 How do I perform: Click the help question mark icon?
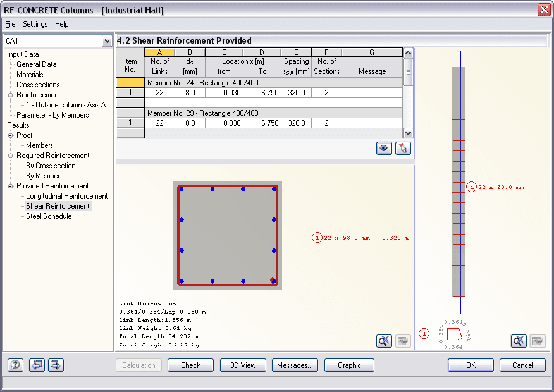click(x=16, y=365)
